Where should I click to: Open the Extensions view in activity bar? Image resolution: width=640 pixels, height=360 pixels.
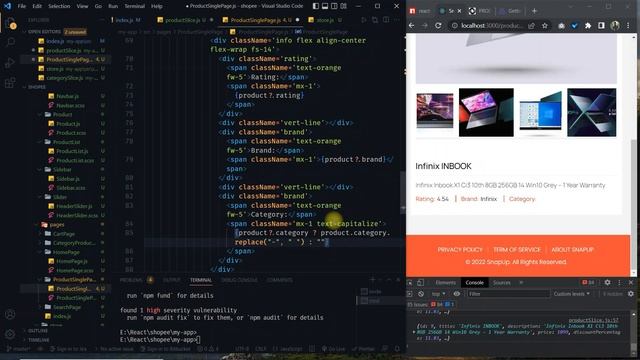pos(11,82)
